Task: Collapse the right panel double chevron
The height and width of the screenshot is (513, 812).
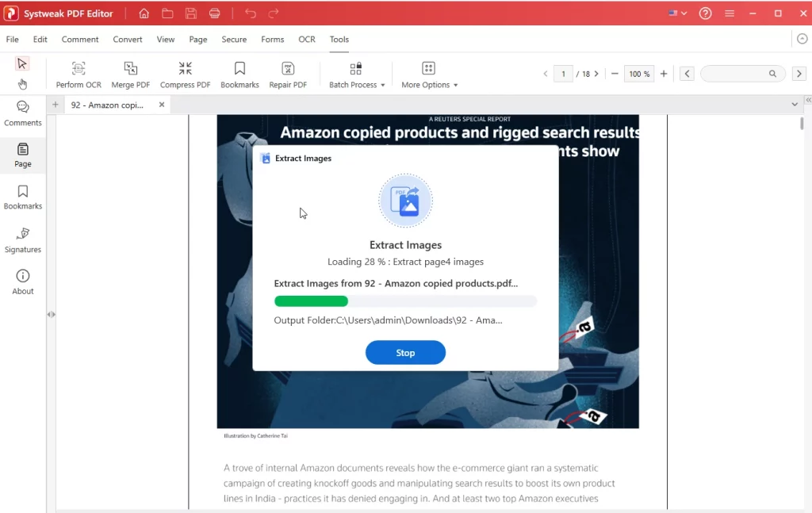Action: point(808,100)
